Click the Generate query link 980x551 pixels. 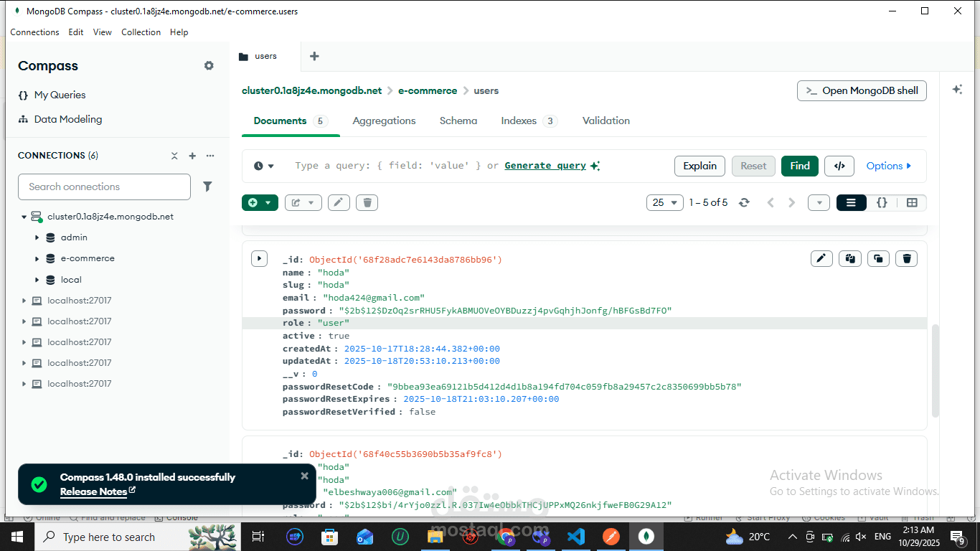(545, 166)
